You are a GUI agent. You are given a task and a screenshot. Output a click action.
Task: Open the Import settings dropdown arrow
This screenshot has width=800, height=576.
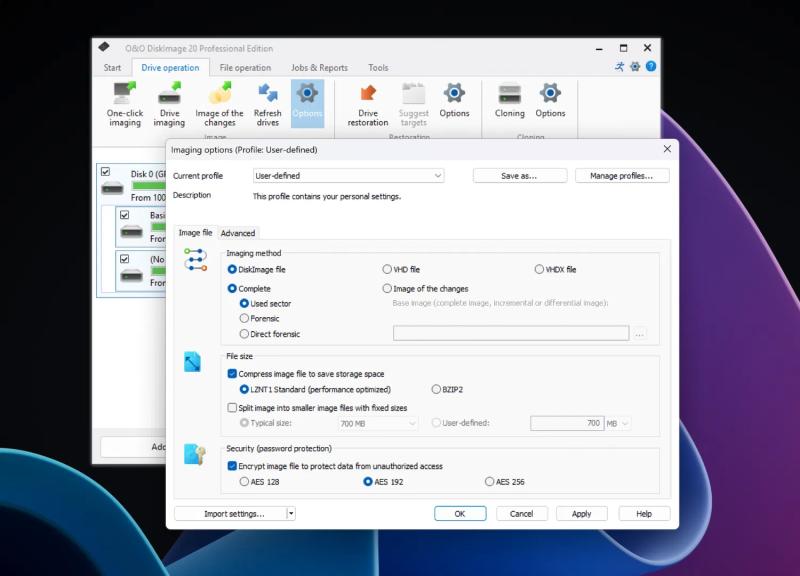coord(290,513)
